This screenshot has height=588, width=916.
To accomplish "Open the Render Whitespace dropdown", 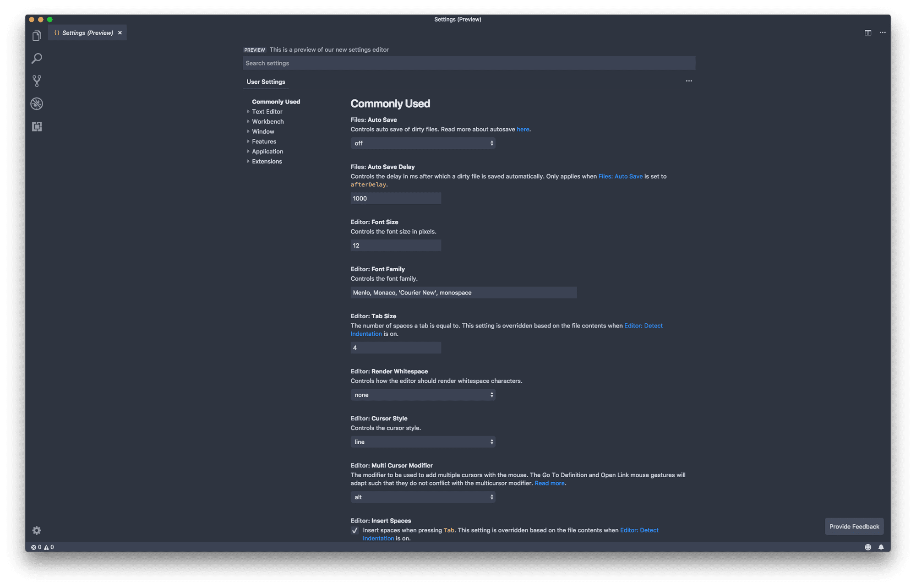I will (422, 395).
